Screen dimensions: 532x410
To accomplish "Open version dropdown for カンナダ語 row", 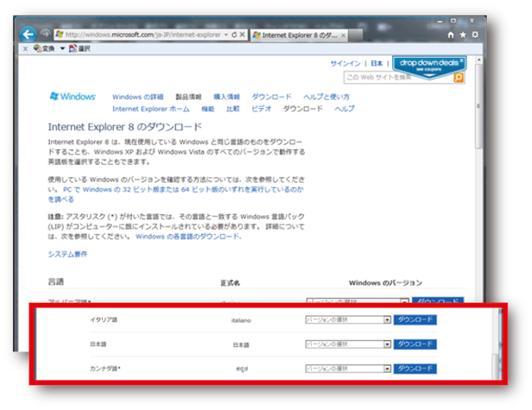I will [x=348, y=369].
